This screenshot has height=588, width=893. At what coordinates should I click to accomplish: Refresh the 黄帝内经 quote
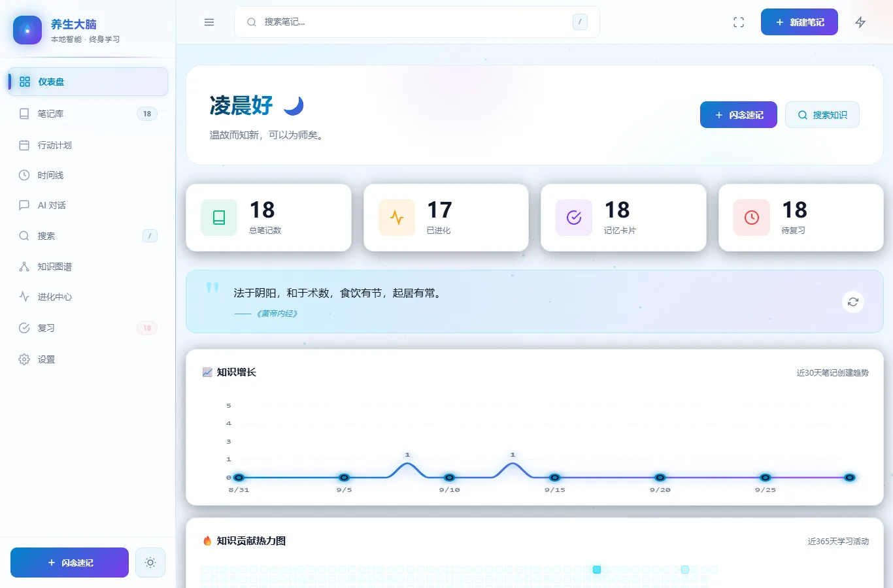853,302
